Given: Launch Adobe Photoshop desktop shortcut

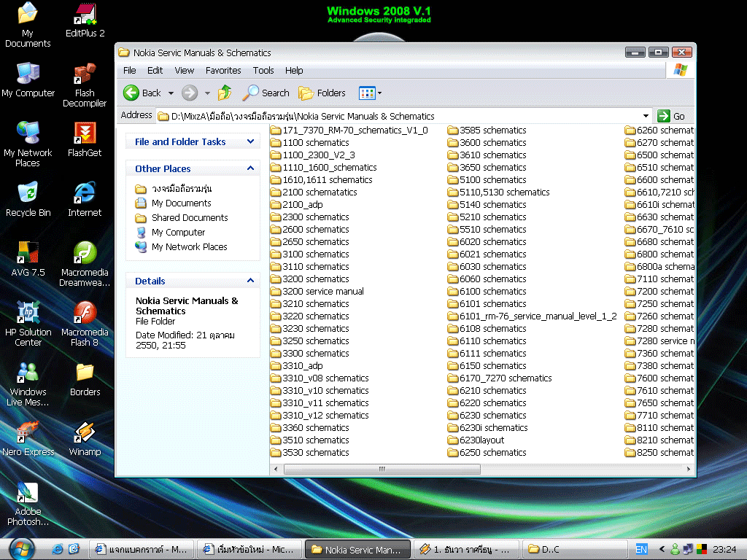Looking at the screenshot, I should [28, 504].
